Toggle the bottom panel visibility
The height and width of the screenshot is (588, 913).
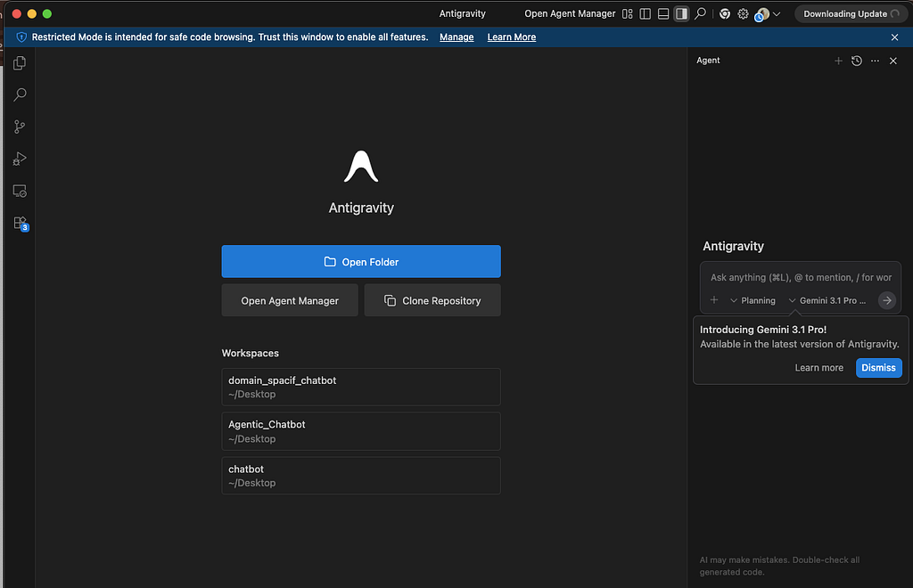click(x=663, y=13)
